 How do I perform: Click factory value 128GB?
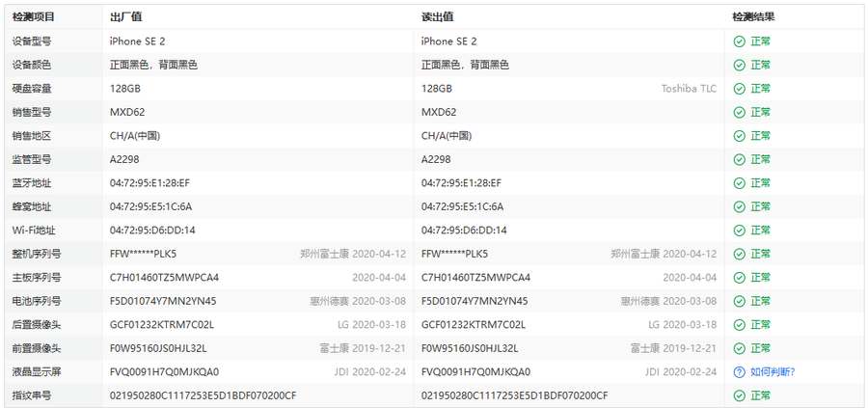coord(125,89)
